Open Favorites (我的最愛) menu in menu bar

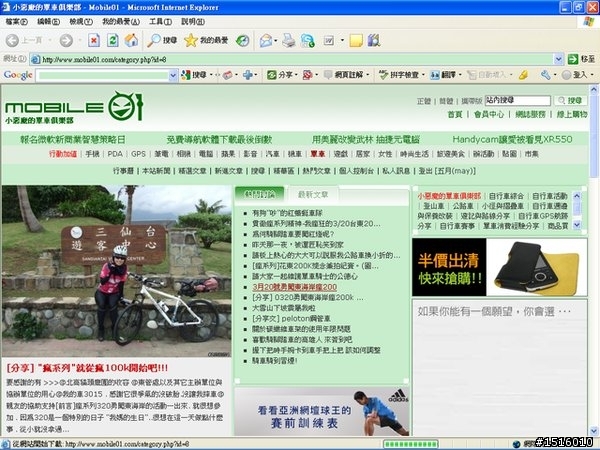coord(121,22)
